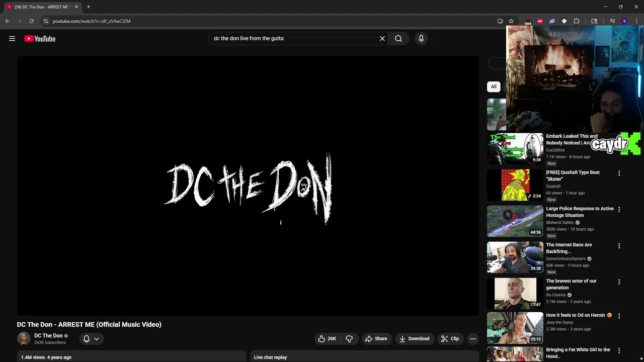This screenshot has height=362, width=644.
Task: Open options for QuaXaR Type Beat video
Action: [619, 173]
